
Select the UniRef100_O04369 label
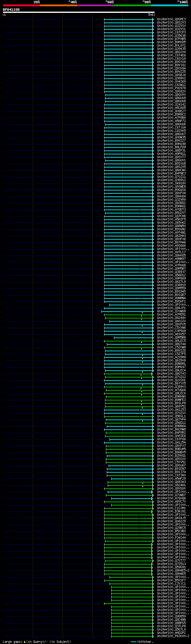point(171,81)
